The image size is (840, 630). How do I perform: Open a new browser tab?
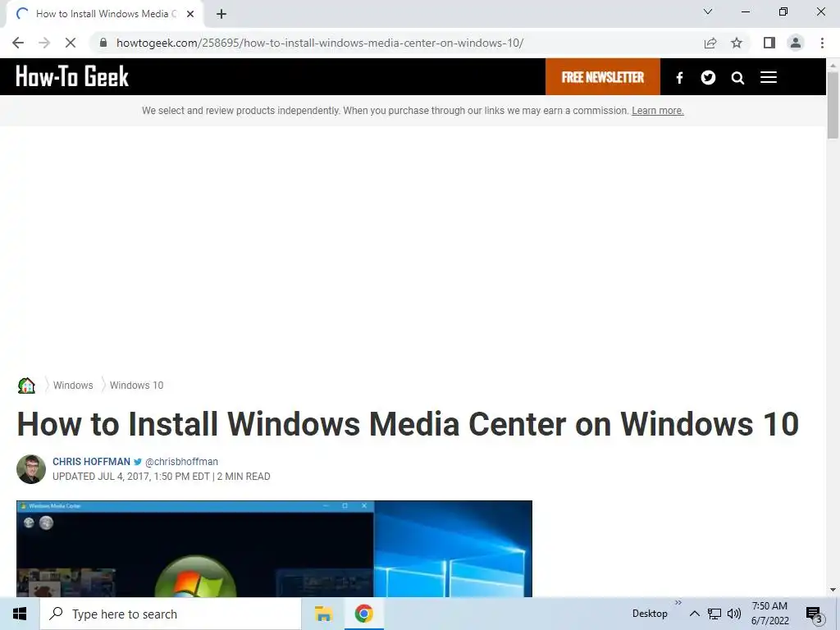(x=221, y=14)
